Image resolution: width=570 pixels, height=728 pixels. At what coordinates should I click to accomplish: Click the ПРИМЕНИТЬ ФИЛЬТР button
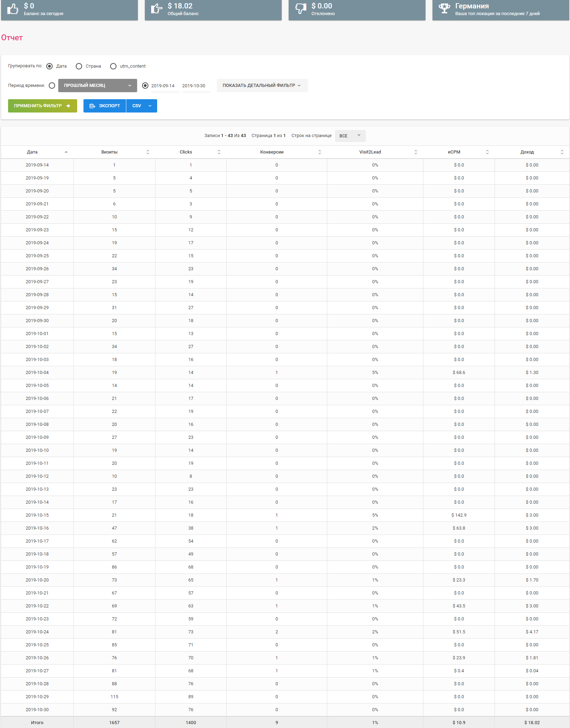[x=42, y=106]
